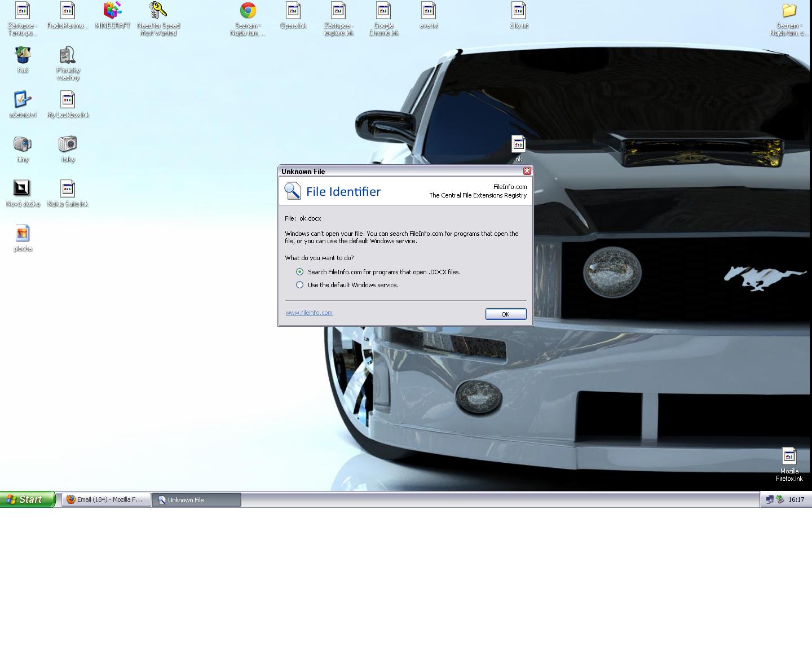812x645 pixels.
Task: Select the plocha image file icon
Action: pyautogui.click(x=23, y=234)
